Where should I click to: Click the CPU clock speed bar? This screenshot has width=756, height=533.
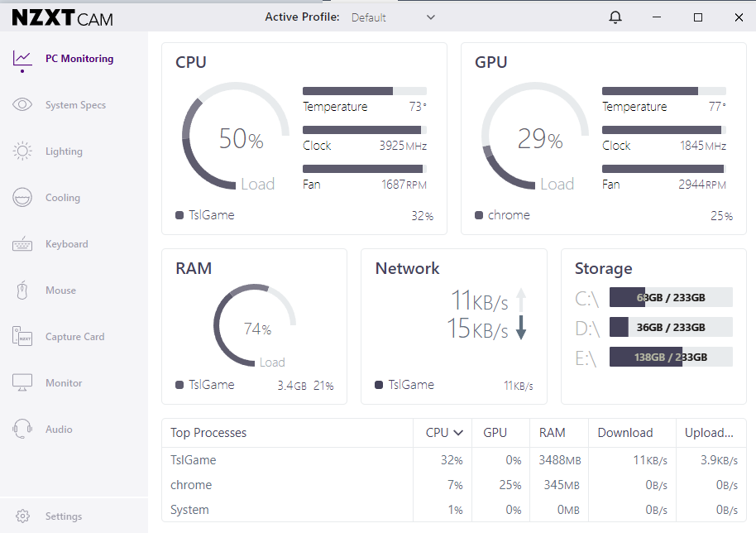365,130
